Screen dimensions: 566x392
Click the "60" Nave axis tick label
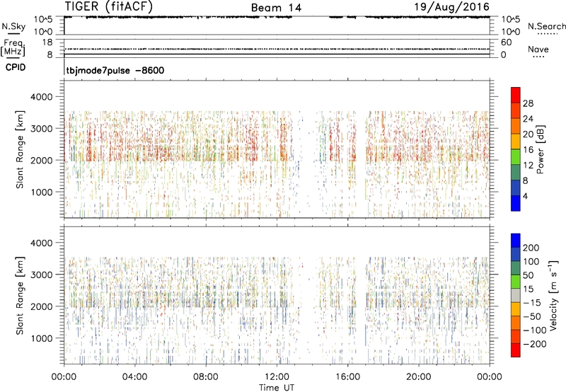point(506,42)
